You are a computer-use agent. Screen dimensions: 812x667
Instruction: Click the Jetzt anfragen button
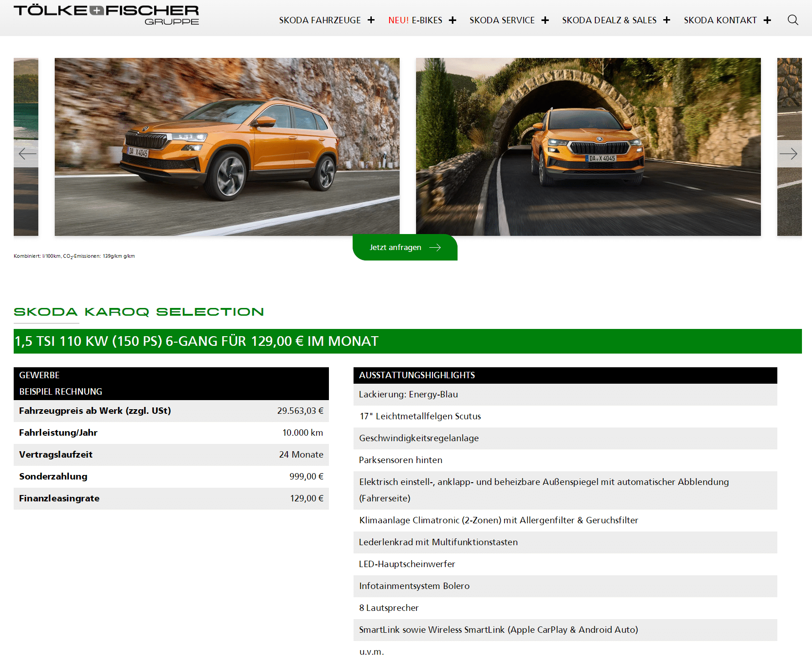[405, 247]
